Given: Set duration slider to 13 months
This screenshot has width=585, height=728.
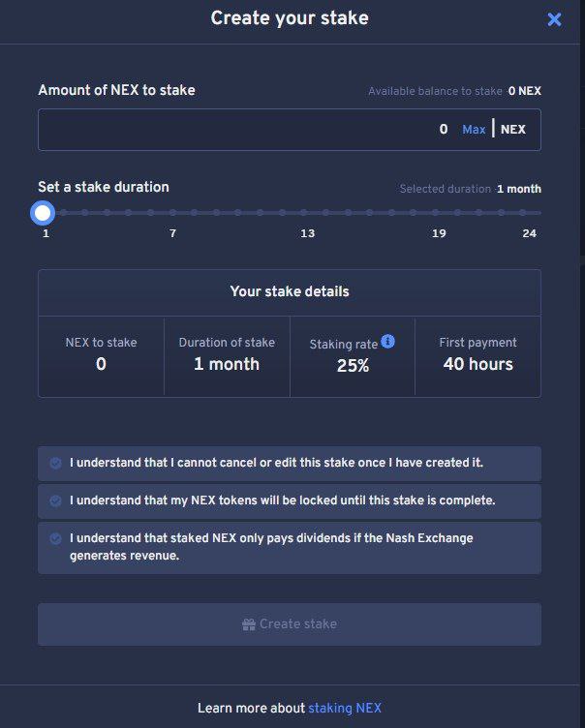Looking at the screenshot, I should (307, 212).
